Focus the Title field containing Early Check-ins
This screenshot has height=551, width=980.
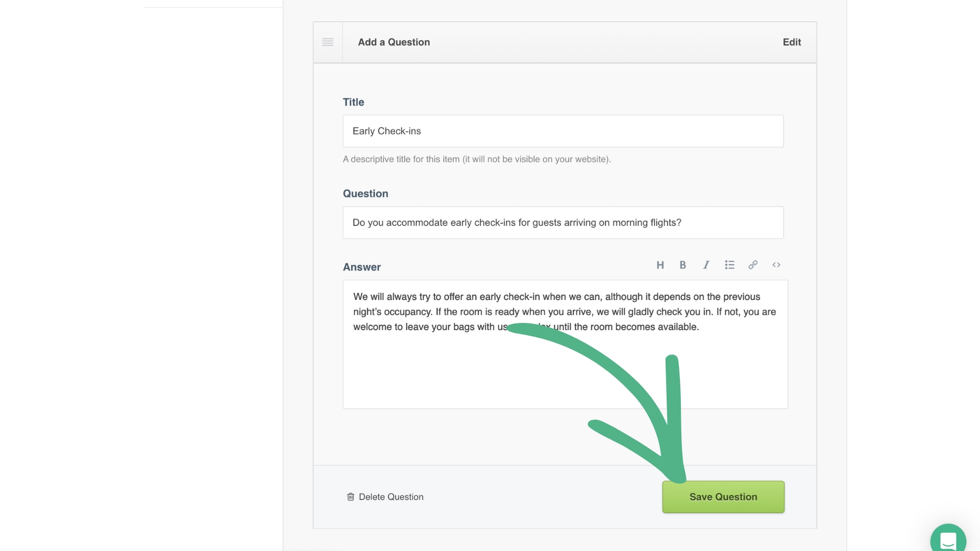click(x=562, y=131)
